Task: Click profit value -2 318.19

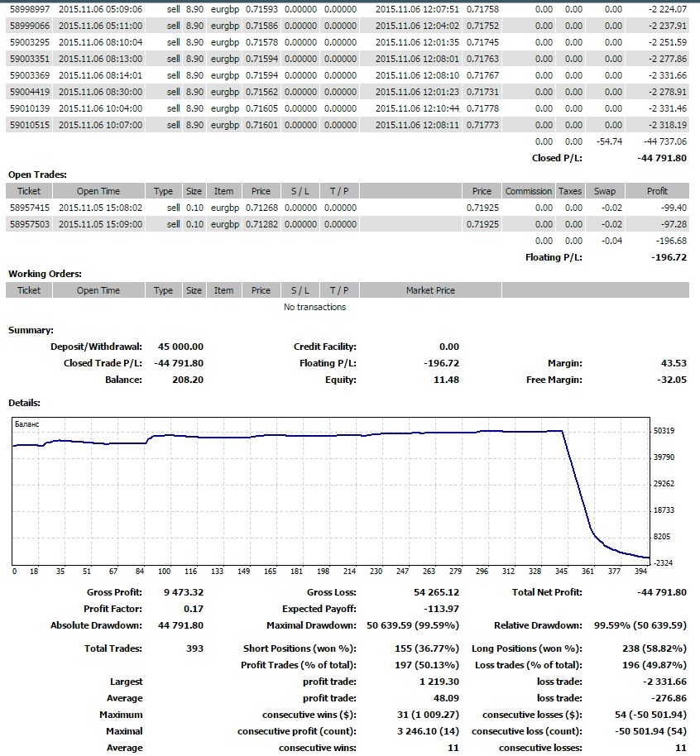Action: [667, 125]
